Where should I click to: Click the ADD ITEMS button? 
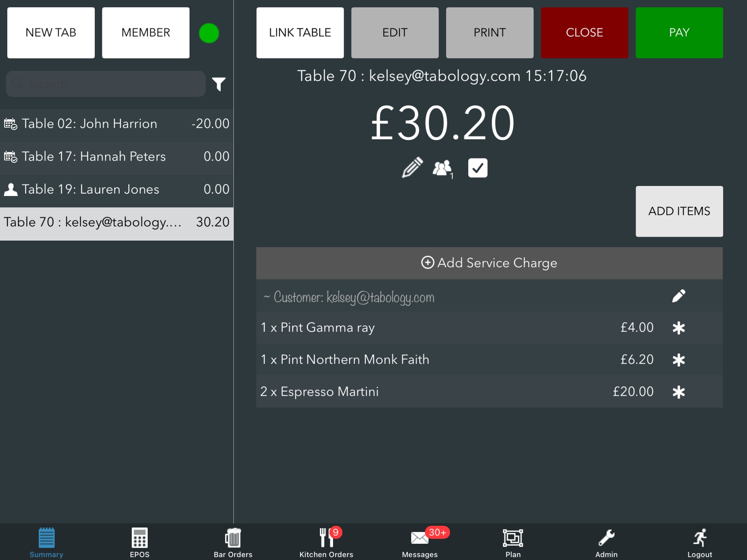(679, 211)
